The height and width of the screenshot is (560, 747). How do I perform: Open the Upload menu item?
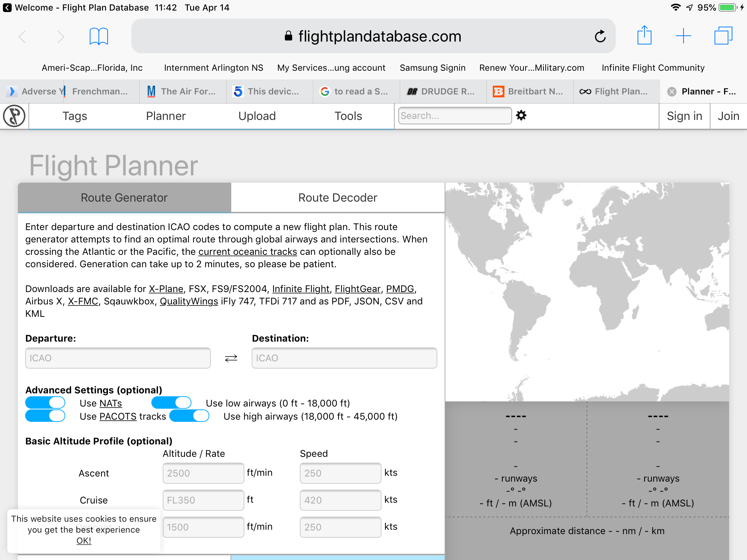257,116
